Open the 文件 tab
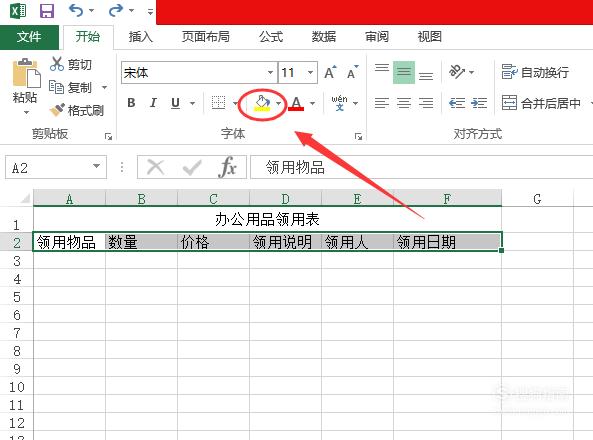The width and height of the screenshot is (593, 440). click(29, 37)
